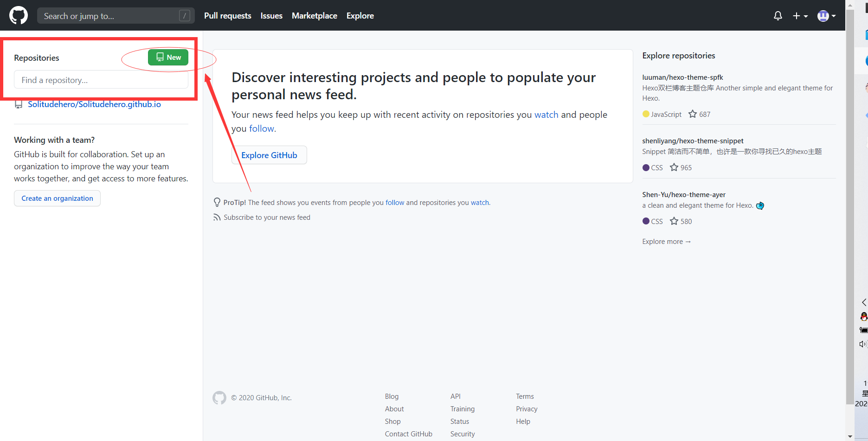Screen dimensions: 868x441
Task: Click the Search or jump to field
Action: pos(116,16)
